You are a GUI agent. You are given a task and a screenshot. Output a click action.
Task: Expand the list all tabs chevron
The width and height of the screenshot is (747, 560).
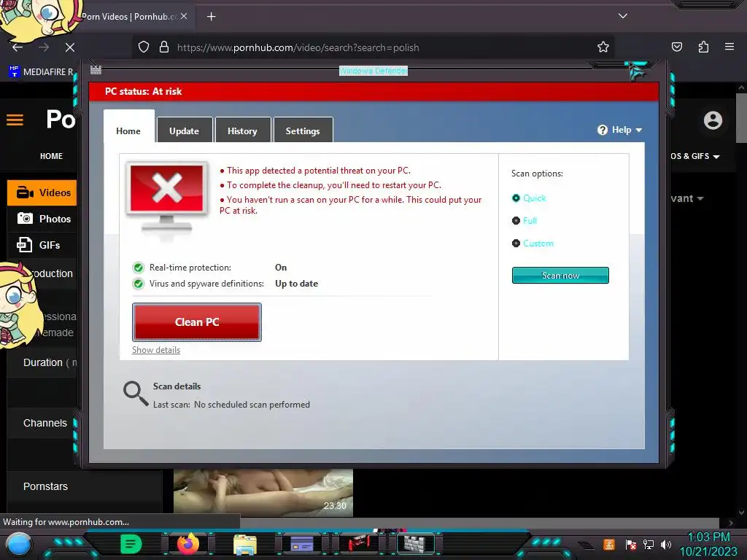pos(623,16)
